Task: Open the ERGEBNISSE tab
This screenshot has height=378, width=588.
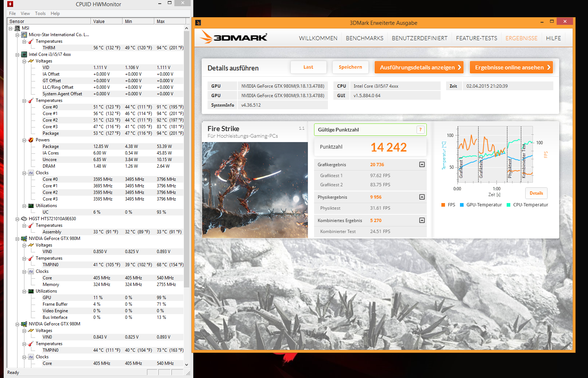Action: click(521, 38)
